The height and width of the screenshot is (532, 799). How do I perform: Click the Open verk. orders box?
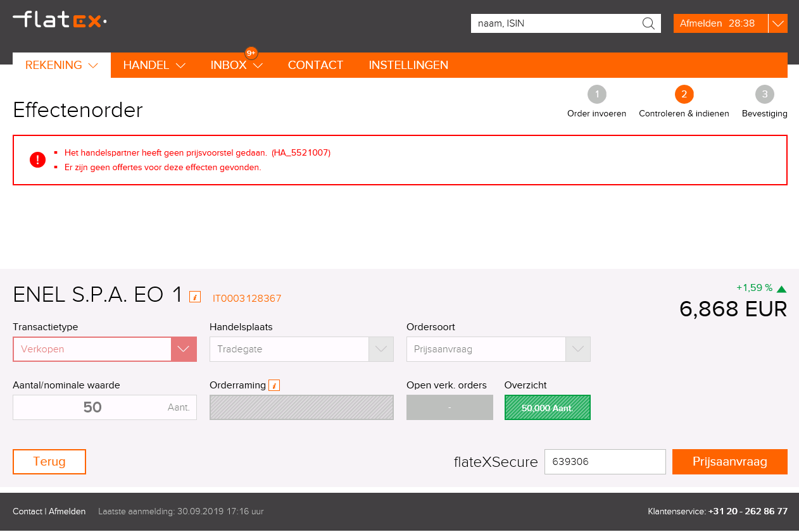[450, 407]
